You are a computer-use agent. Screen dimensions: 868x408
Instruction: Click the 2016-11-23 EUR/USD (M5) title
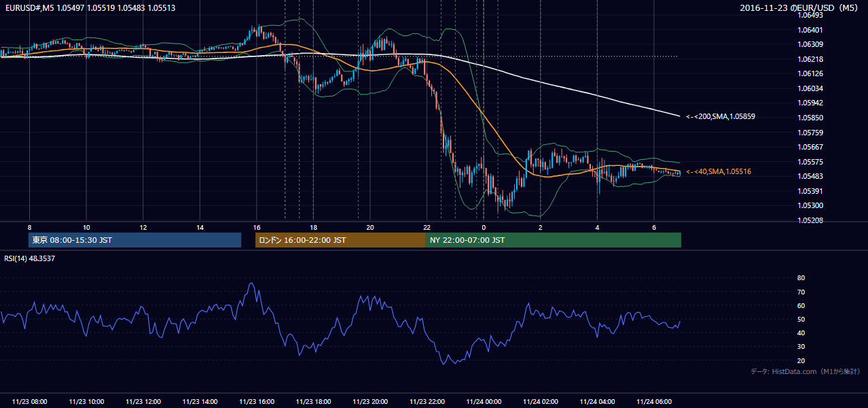(x=800, y=7)
